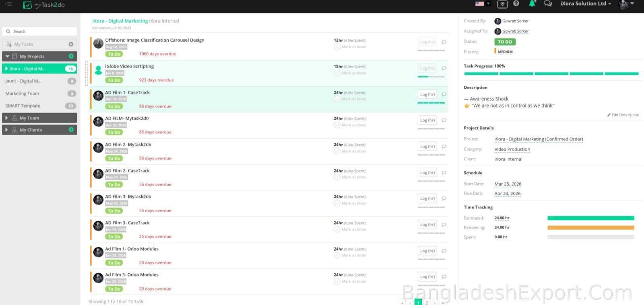
Task: Open comments for AD Film 3- Mytask2do
Action: click(x=444, y=199)
